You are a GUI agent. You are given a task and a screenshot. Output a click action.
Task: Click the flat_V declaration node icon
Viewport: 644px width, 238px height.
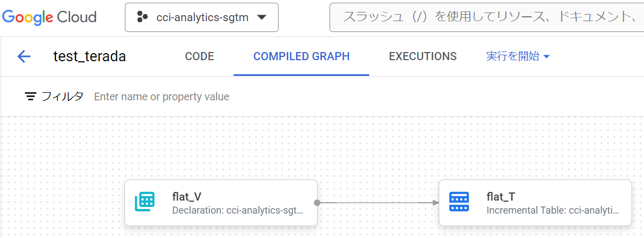(144, 202)
